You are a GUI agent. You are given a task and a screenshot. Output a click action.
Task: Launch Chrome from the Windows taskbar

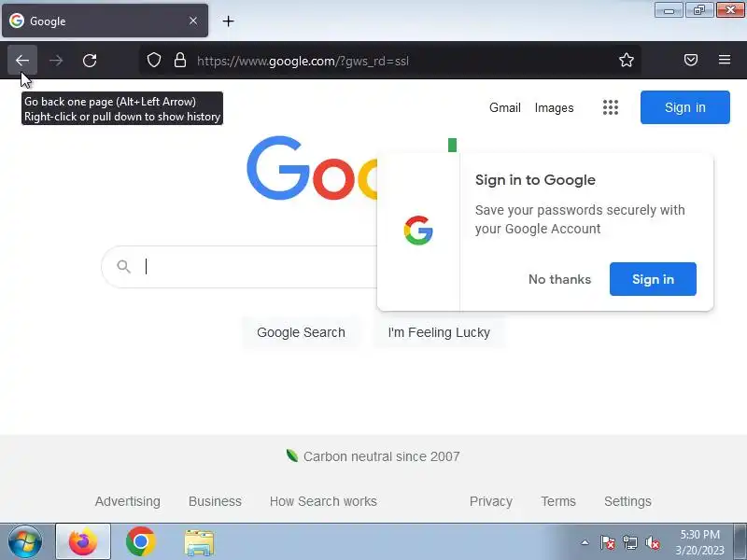coord(141,541)
